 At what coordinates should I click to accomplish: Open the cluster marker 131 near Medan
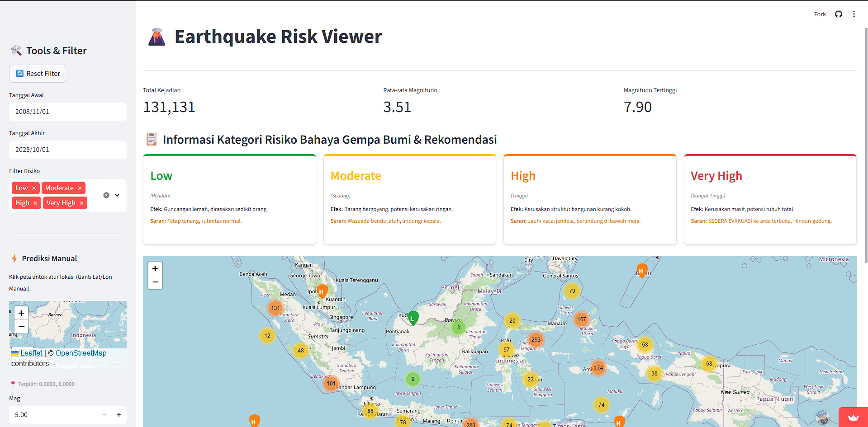tap(275, 308)
